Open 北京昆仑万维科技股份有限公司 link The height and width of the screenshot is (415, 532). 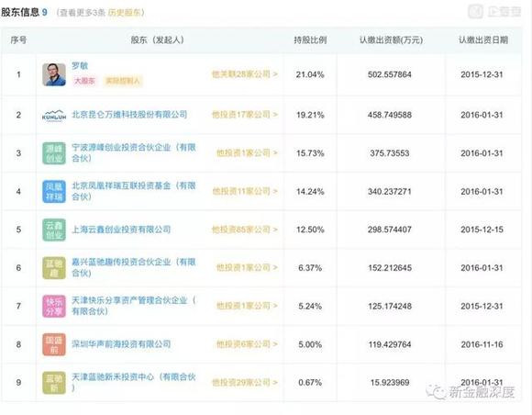129,115
